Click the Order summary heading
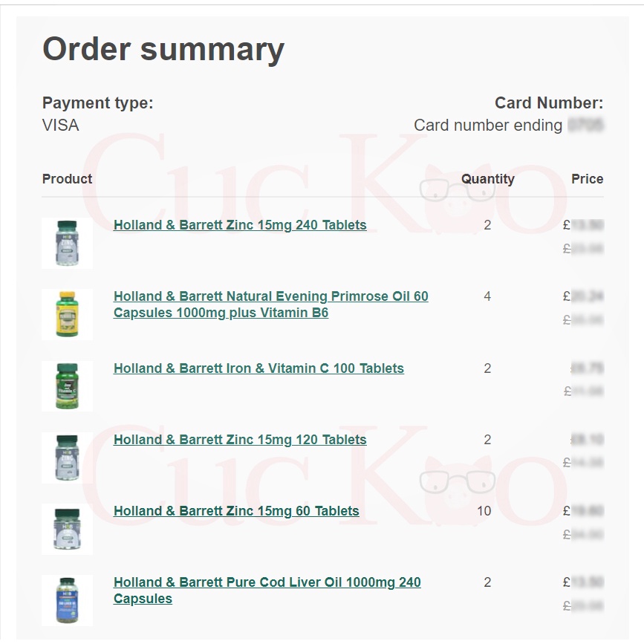644x644 pixels. [x=163, y=50]
